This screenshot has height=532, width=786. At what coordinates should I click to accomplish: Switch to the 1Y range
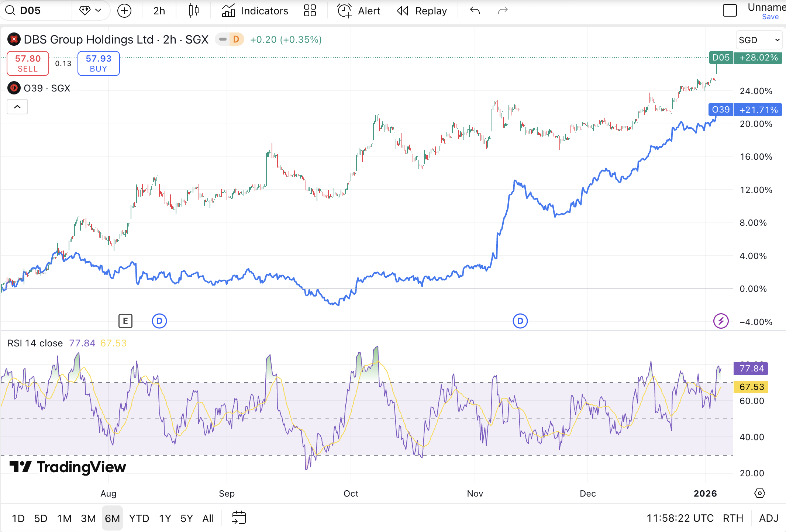(165, 518)
